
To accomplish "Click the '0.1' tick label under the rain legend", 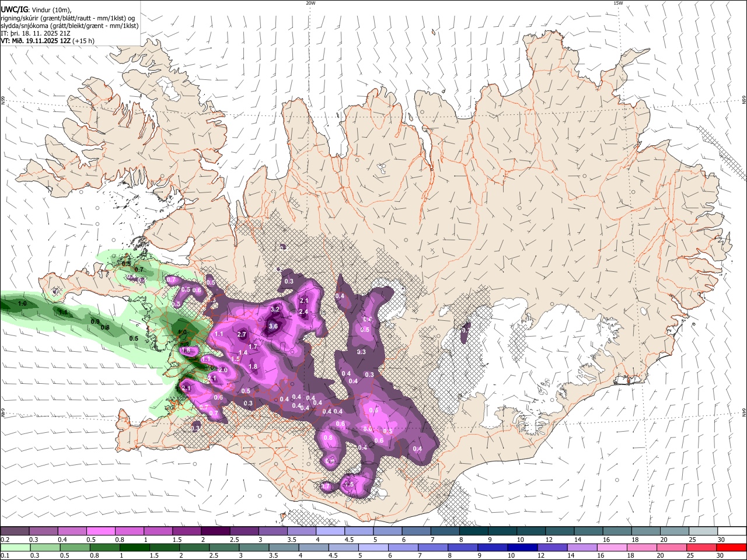I will point(5,556).
